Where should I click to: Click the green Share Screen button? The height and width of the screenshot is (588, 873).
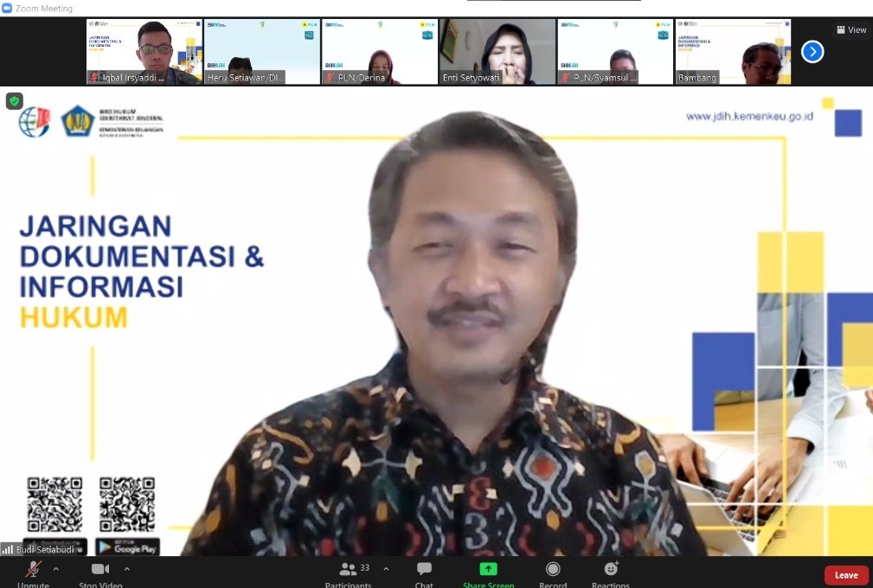pyautogui.click(x=488, y=574)
